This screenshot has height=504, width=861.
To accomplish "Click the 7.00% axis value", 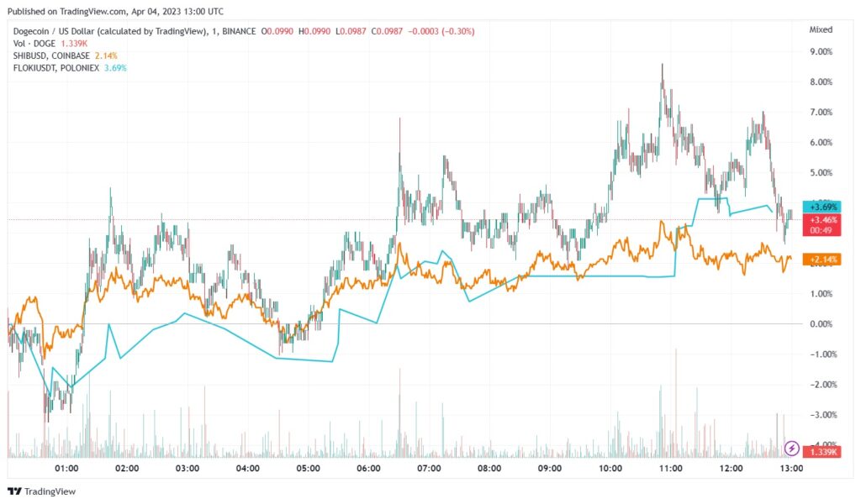I will 821,112.
